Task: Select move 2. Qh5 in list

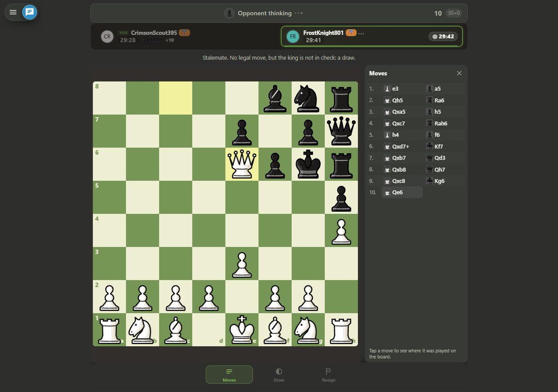Action: [x=402, y=100]
